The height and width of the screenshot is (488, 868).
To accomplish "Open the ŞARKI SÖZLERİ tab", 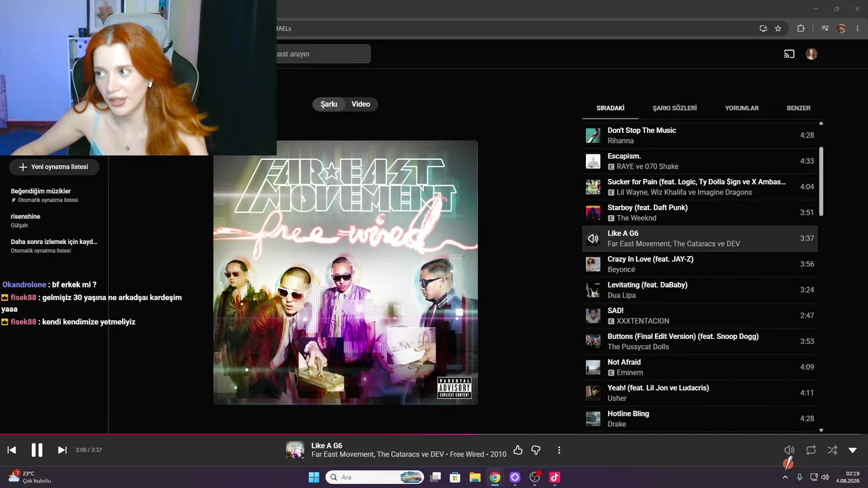I will click(x=675, y=108).
